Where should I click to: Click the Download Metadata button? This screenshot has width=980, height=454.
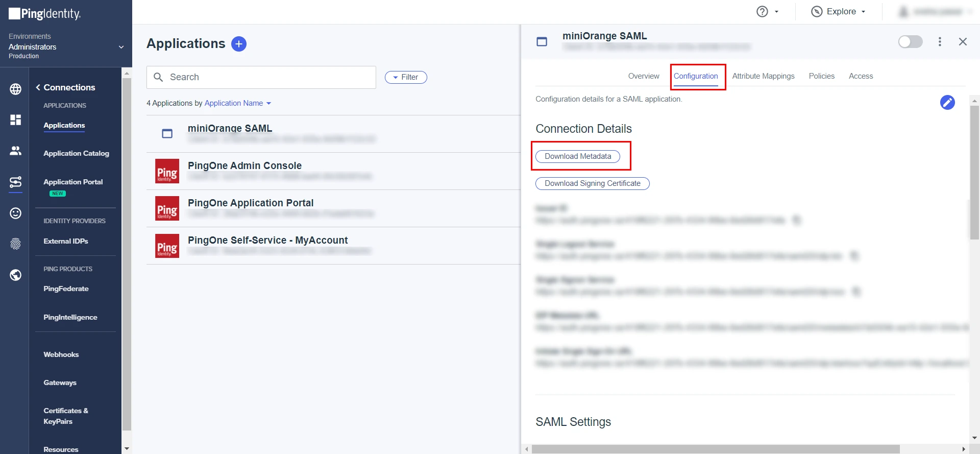coord(578,156)
